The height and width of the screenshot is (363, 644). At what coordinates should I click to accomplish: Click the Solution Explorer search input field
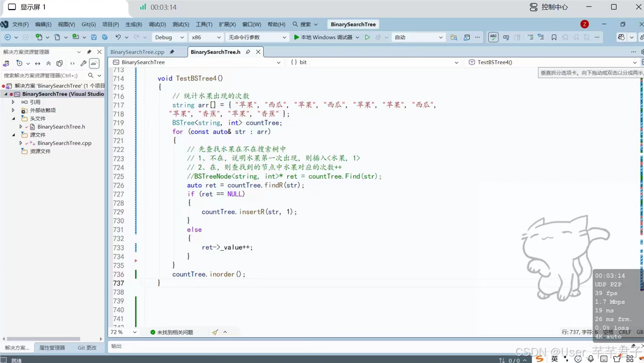tap(44, 76)
